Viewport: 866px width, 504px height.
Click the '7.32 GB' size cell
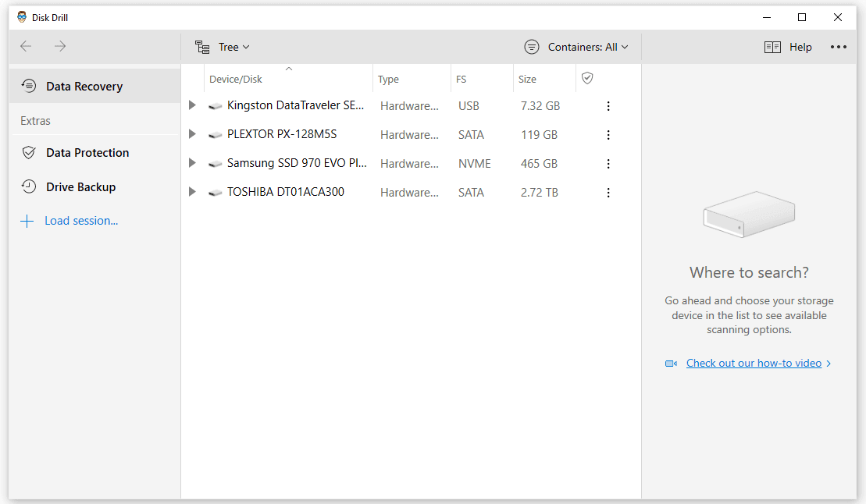540,106
